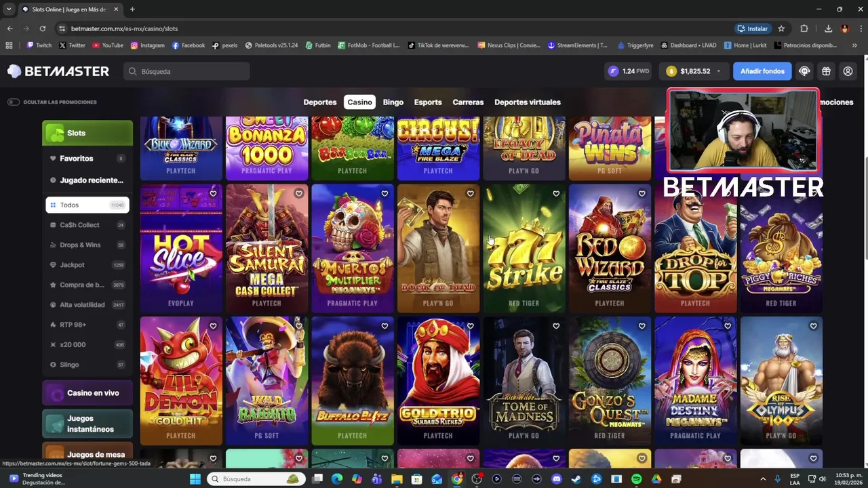Open the Twitch bookmark
Image resolution: width=868 pixels, height=488 pixels.
pos(39,45)
